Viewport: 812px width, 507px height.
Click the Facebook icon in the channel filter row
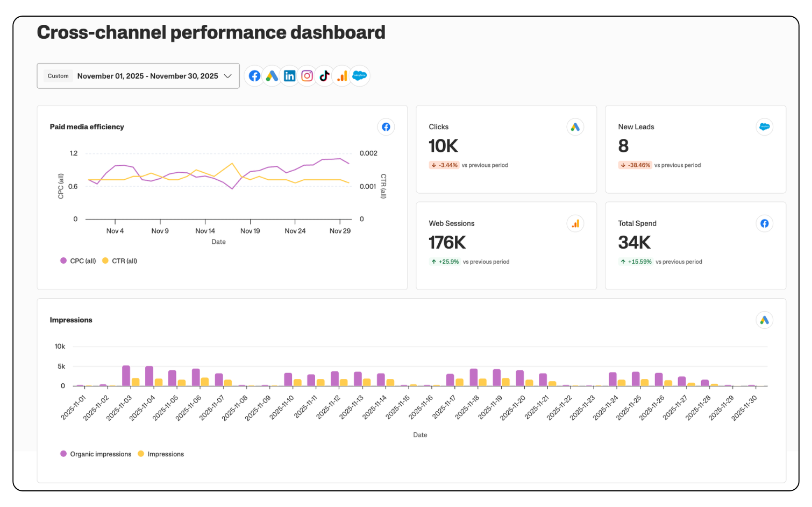(x=254, y=76)
